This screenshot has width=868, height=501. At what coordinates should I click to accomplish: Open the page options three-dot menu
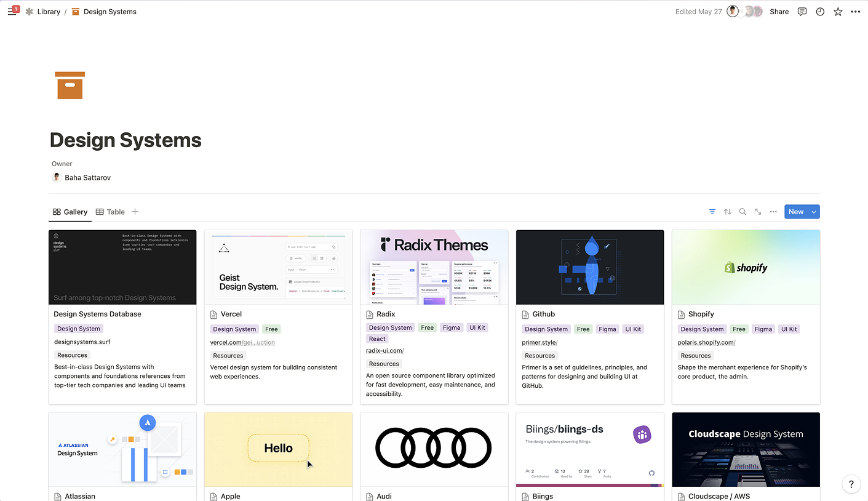pos(855,12)
